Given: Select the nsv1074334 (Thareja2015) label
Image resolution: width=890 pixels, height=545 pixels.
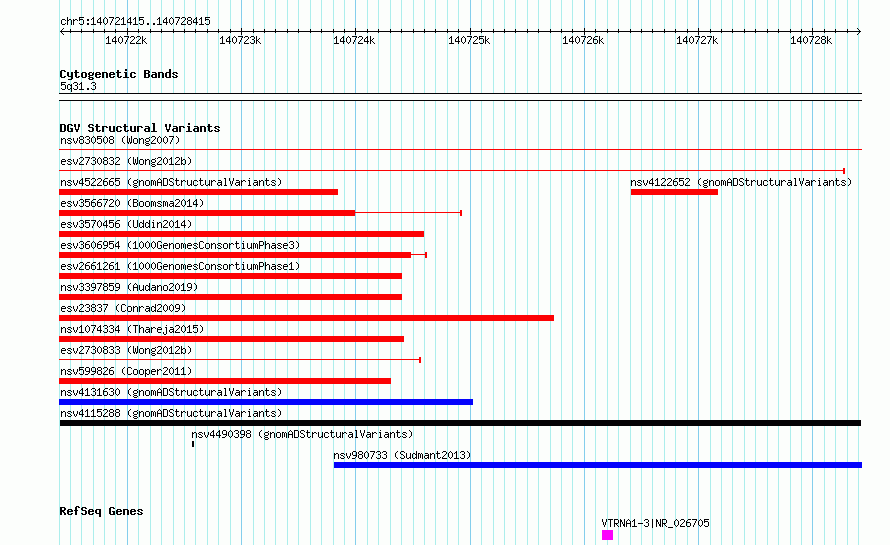Looking at the screenshot, I should pos(132,329).
